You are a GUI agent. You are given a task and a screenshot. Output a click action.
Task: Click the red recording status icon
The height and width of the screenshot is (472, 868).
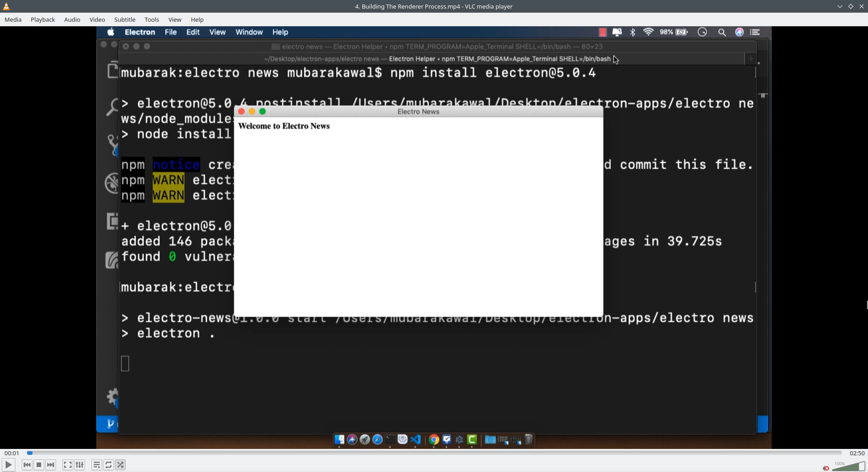pyautogui.click(x=603, y=32)
